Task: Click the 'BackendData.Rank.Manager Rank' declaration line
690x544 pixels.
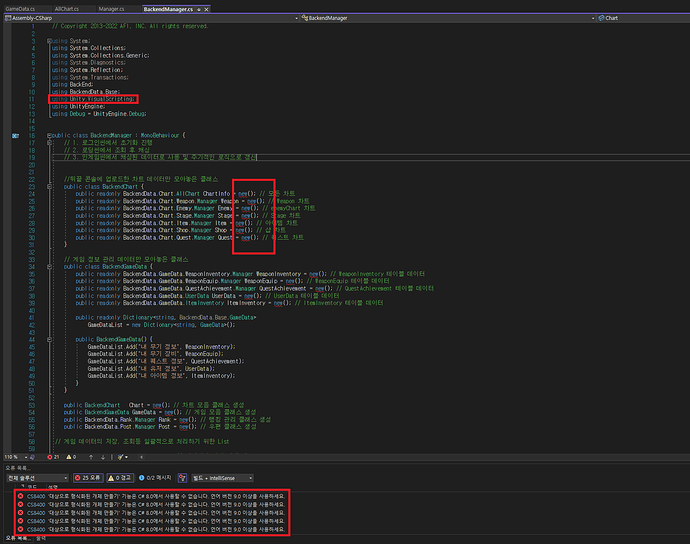Action: click(x=167, y=420)
